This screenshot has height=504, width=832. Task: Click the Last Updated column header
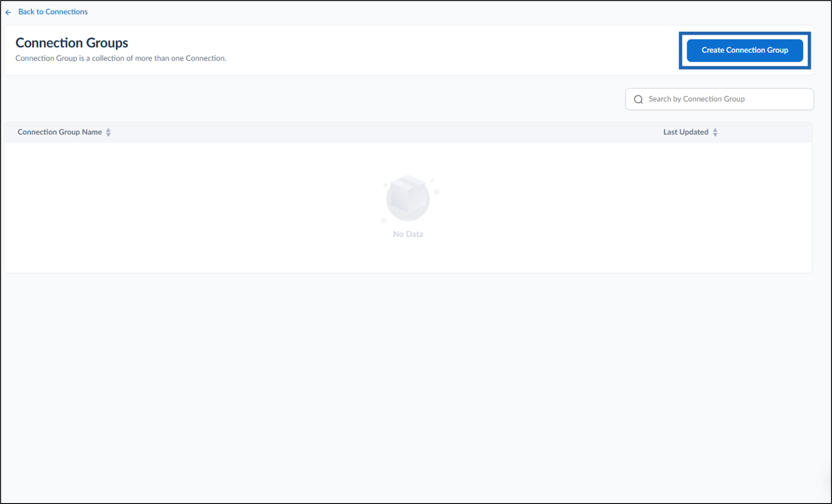pos(686,132)
